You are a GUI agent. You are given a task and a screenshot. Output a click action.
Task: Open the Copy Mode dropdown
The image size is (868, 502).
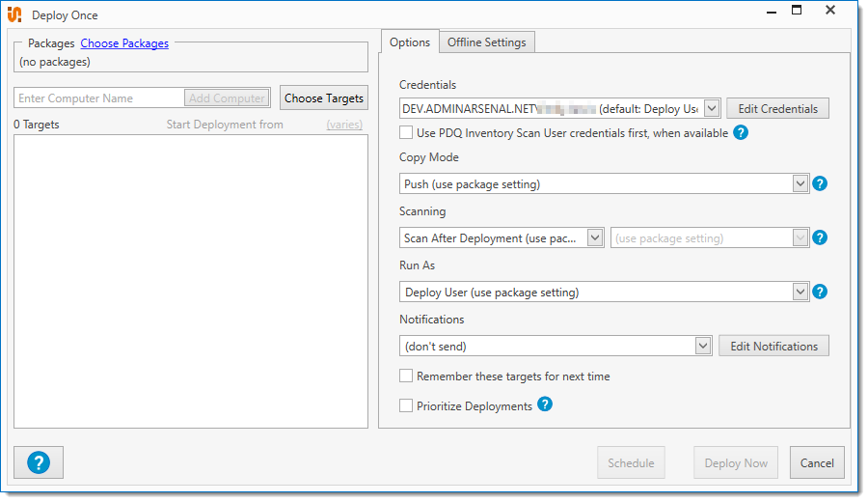[x=800, y=183]
